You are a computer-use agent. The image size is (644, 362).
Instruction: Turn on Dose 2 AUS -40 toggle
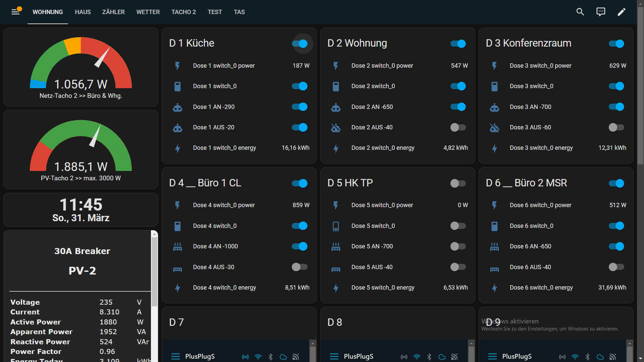click(x=458, y=127)
